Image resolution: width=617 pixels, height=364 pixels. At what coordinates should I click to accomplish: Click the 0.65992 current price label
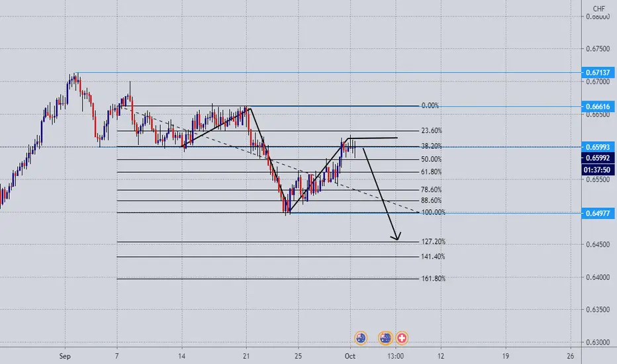(x=598, y=158)
